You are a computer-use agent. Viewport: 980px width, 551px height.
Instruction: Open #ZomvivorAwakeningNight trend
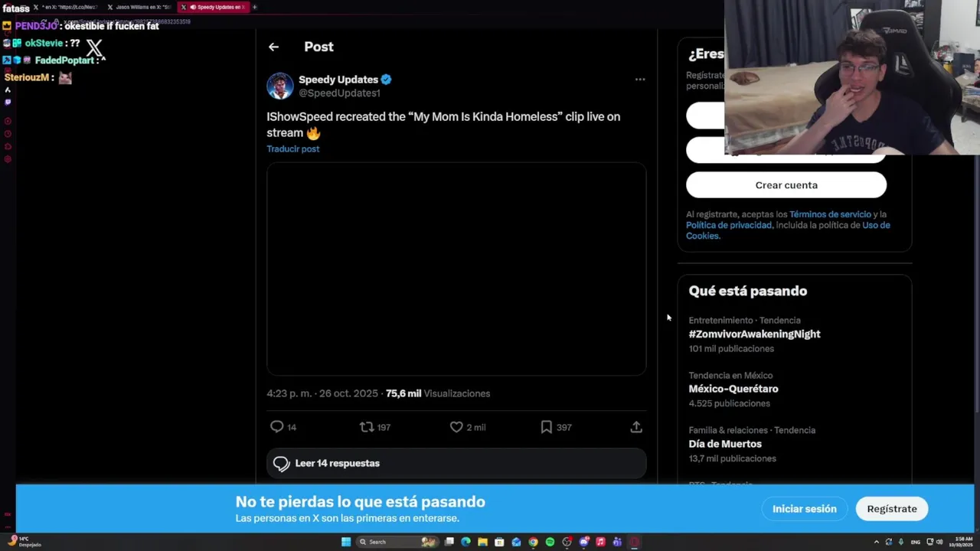[754, 334]
